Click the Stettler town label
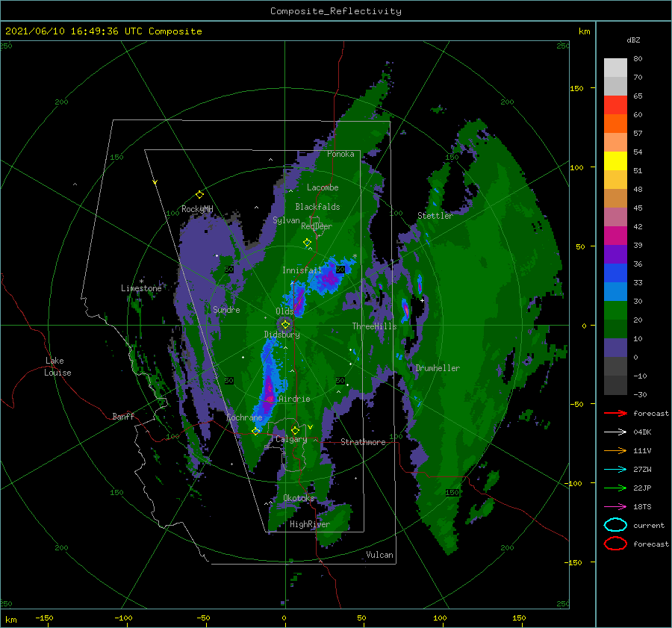672x628 pixels. 435,216
